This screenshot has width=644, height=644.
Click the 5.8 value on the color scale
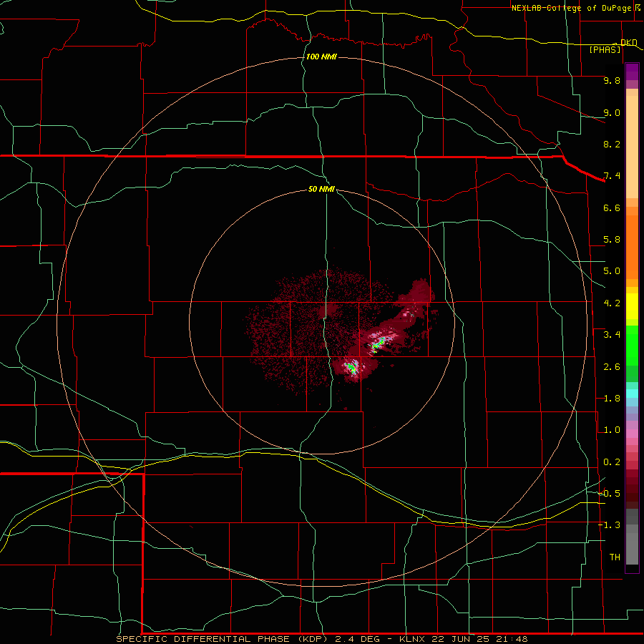tap(612, 240)
